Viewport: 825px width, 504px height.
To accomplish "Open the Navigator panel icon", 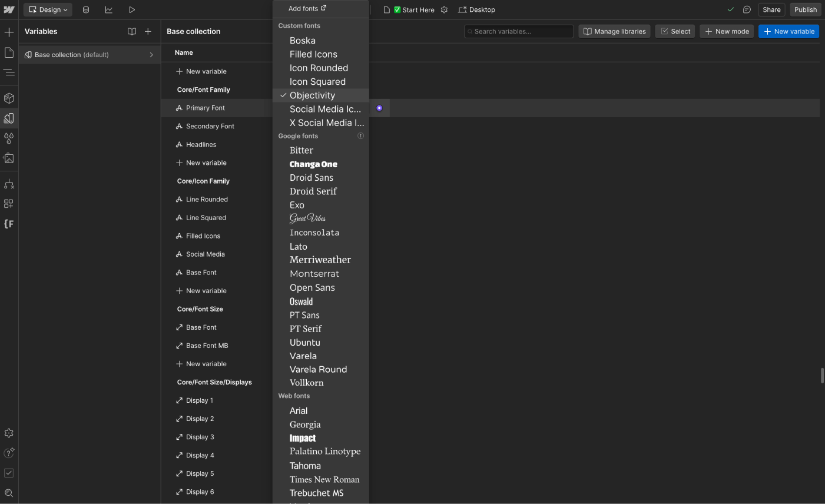I will click(x=9, y=72).
